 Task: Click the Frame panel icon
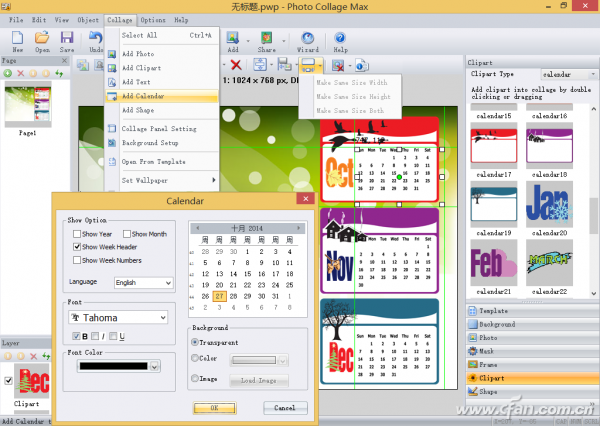[x=473, y=364]
